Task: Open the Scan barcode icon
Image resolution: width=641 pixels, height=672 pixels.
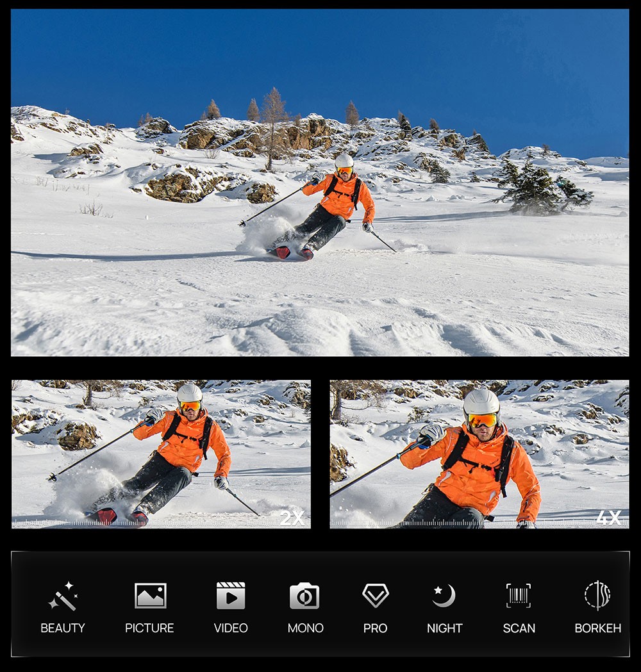Action: (x=519, y=596)
